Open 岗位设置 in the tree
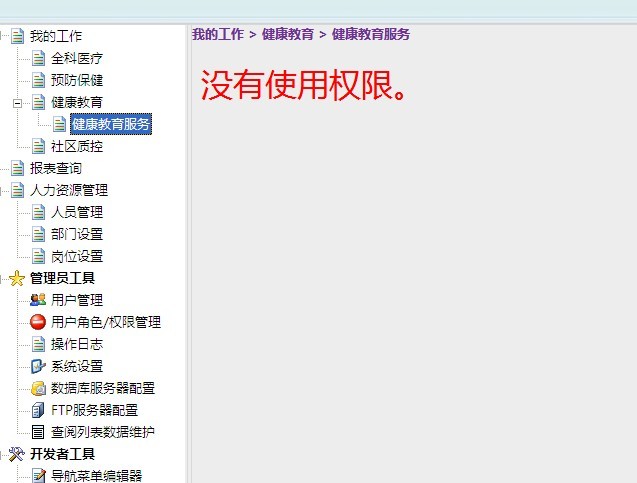Screen dimensions: 637x483 pyautogui.click(x=77, y=256)
